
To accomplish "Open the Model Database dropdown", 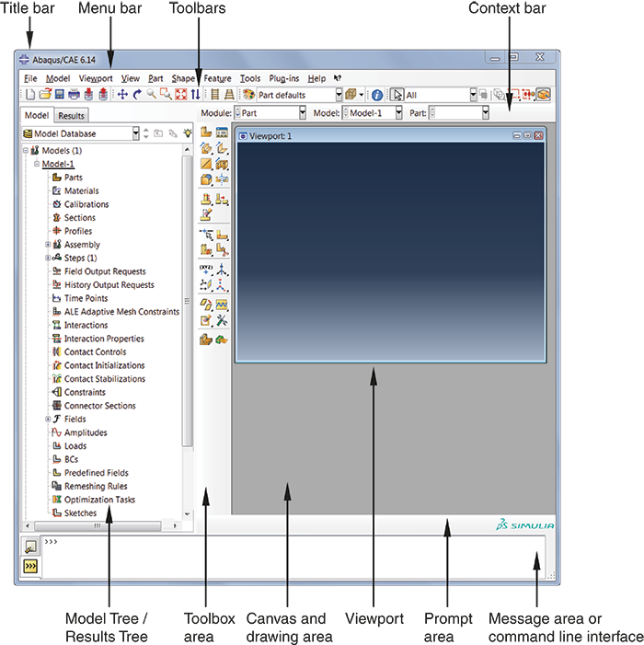I will pyautogui.click(x=136, y=133).
